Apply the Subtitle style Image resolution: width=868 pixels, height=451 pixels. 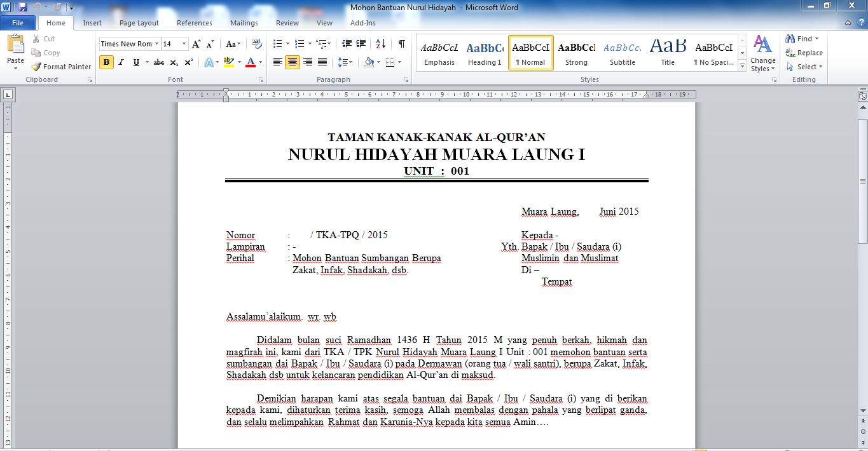623,53
